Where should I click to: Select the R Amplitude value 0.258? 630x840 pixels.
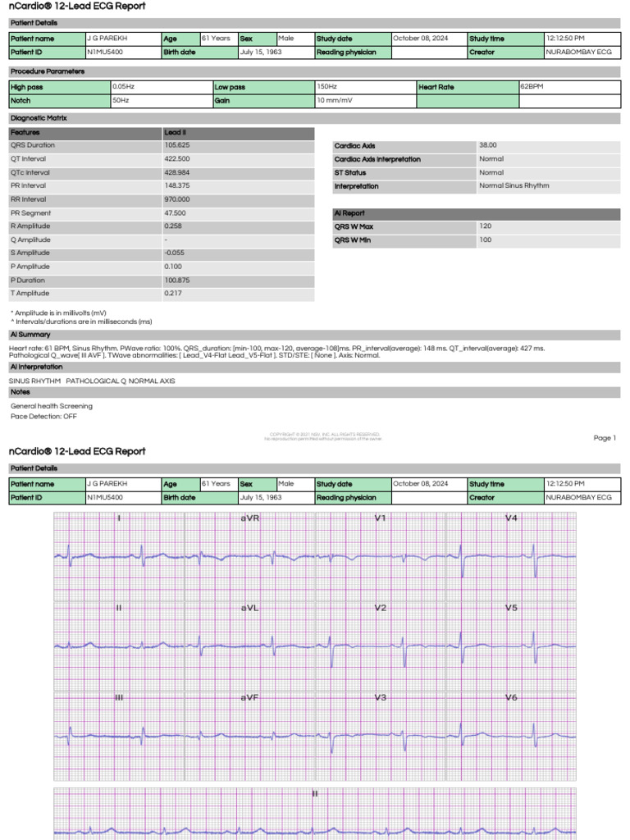tap(173, 226)
